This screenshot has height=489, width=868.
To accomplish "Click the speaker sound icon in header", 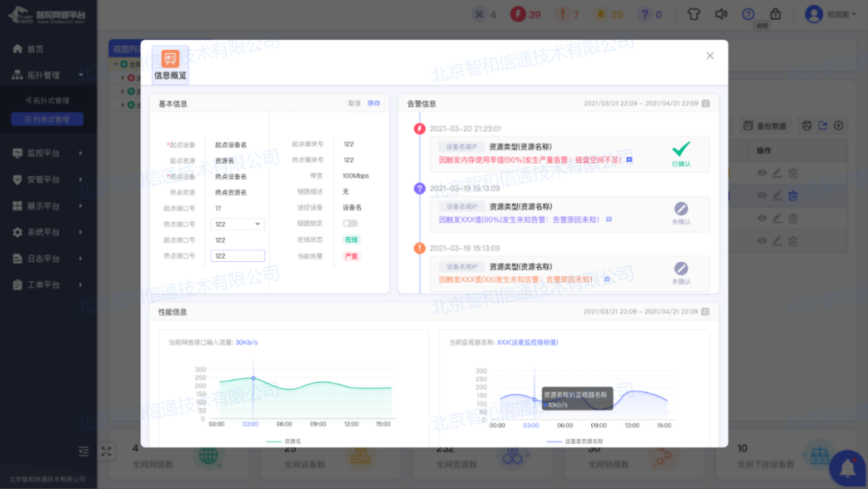I will pyautogui.click(x=721, y=14).
